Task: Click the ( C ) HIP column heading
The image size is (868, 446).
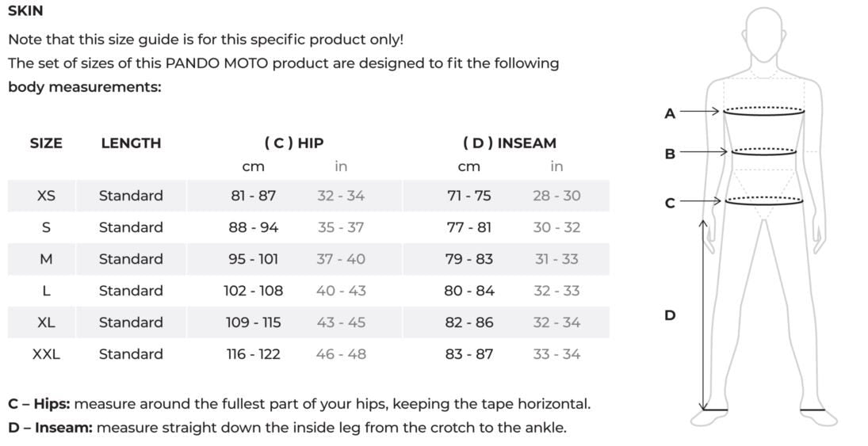Action: (x=294, y=143)
